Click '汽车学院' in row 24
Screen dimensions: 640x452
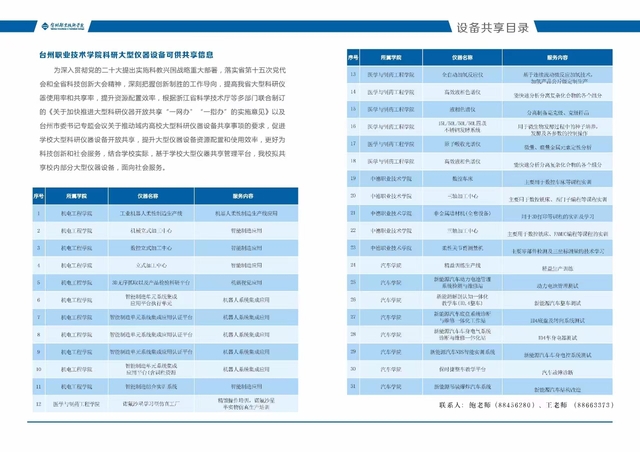click(391, 265)
